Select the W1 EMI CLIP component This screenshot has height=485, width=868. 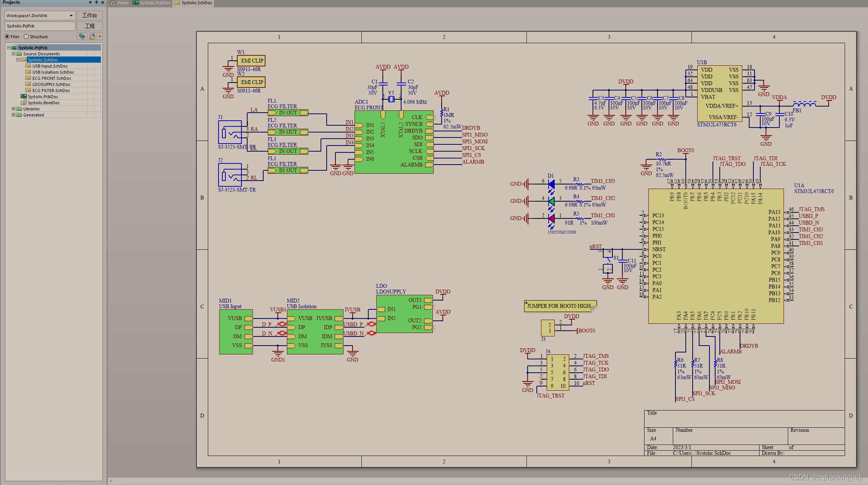(x=251, y=61)
